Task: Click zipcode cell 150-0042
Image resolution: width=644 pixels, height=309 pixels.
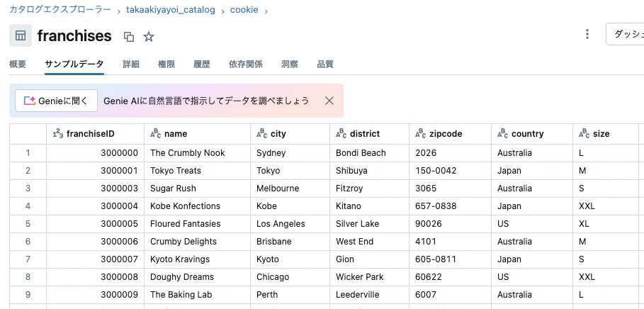Action: 450,171
